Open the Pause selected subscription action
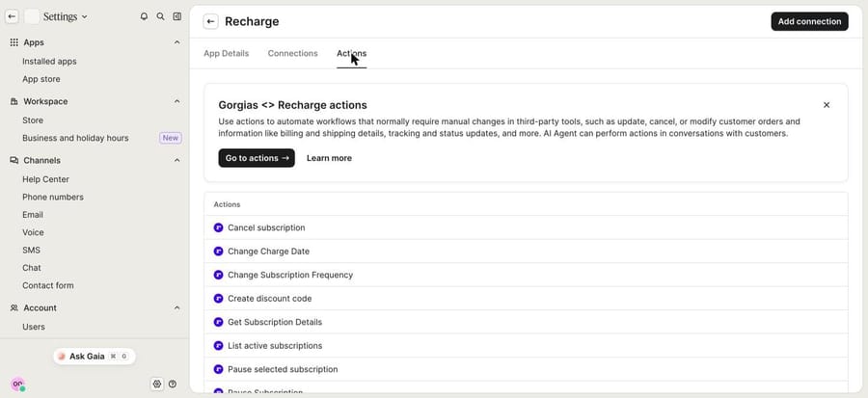Viewport: 868px width, 398px height. point(526,369)
